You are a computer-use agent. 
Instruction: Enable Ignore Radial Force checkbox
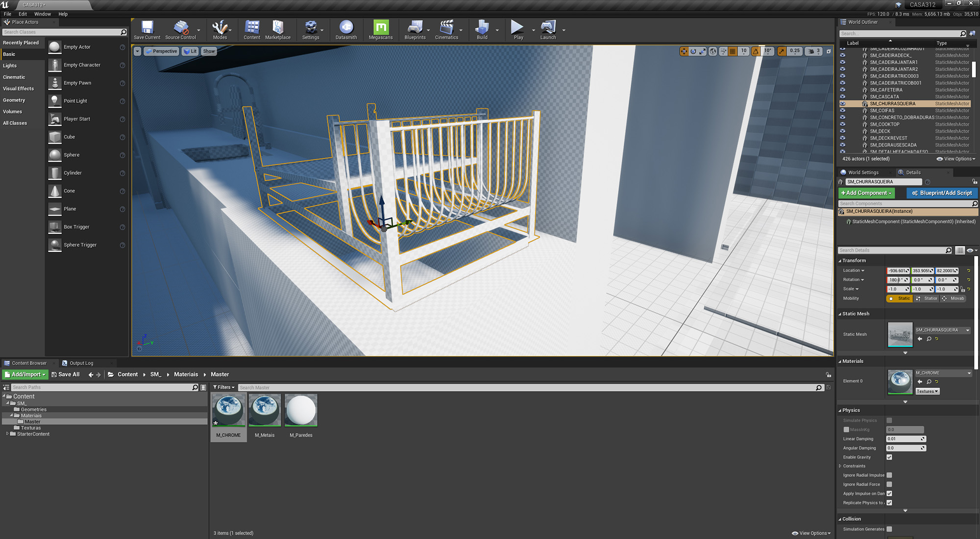pos(889,485)
